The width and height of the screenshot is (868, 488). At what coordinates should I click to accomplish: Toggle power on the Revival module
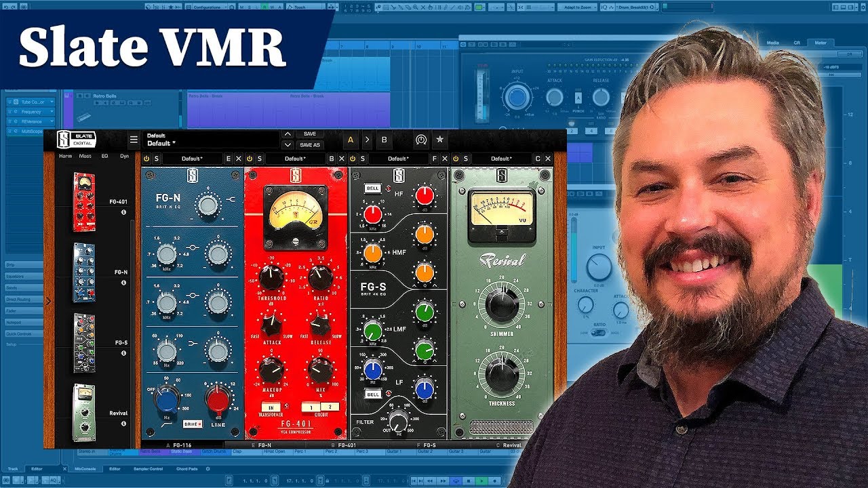pyautogui.click(x=456, y=159)
